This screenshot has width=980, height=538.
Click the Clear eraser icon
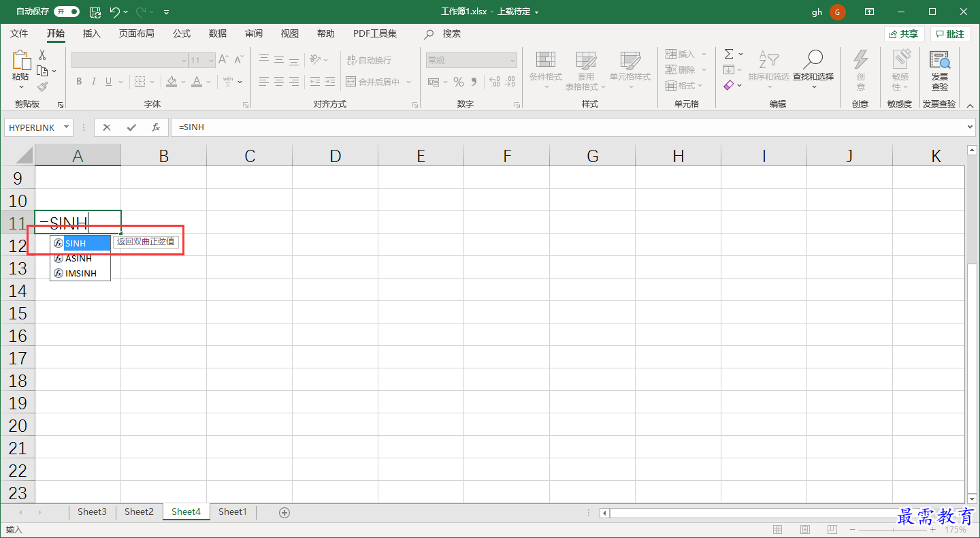(x=729, y=85)
